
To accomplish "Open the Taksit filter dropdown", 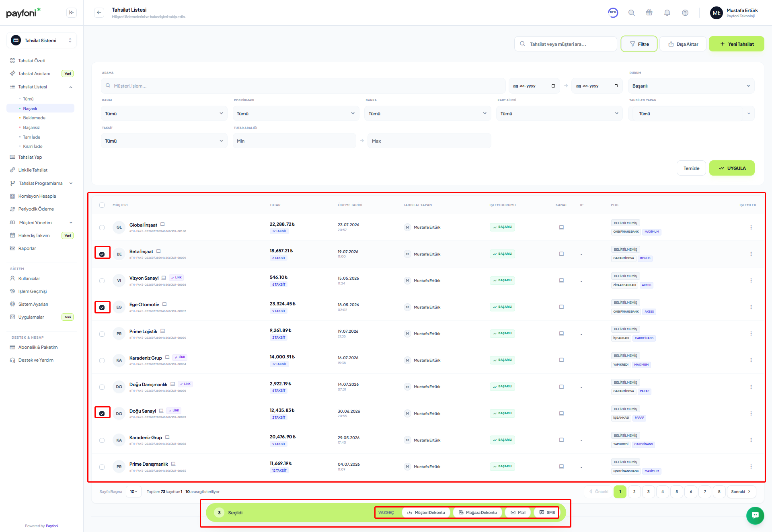I will [164, 141].
